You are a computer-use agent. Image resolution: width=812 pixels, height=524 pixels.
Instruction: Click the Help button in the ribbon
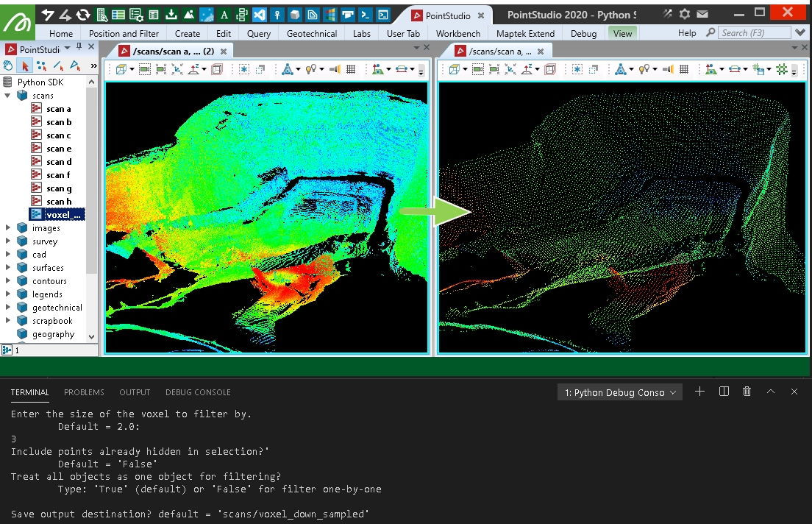click(x=687, y=32)
